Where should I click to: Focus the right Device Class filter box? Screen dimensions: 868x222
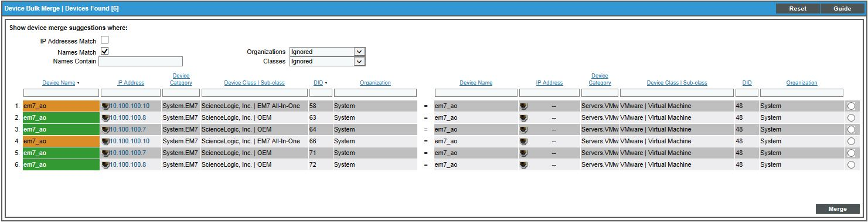[677, 93]
